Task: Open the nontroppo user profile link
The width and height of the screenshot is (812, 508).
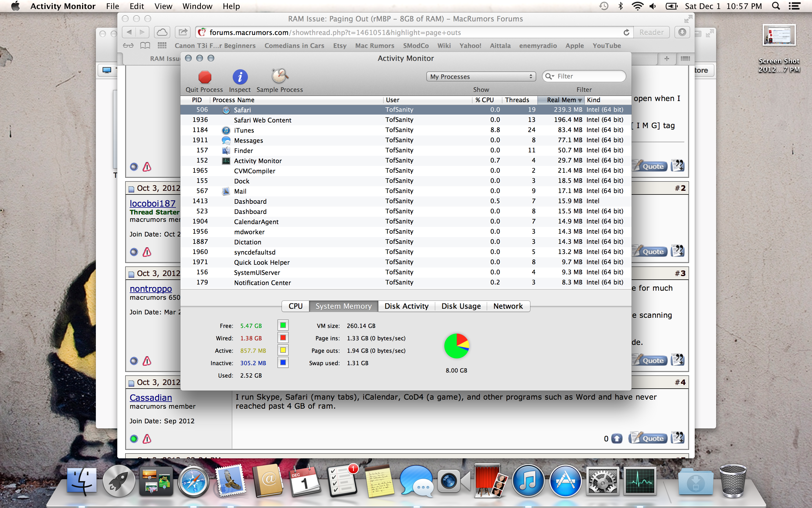Action: click(151, 289)
